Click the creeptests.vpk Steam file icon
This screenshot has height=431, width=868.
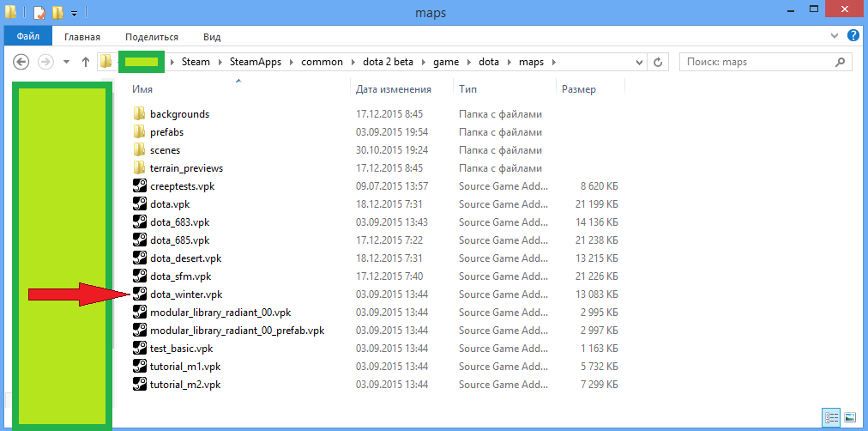coord(139,186)
